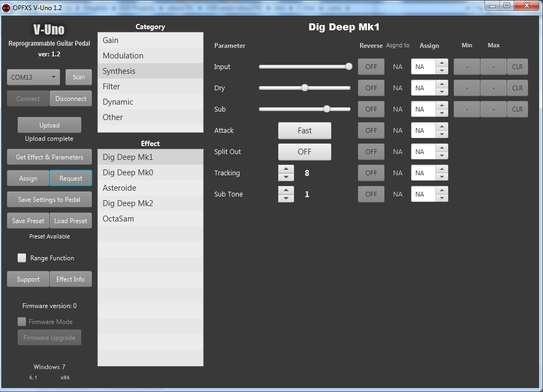543x392 pixels.
Task: Toggle Reverse OFF for Tracking
Action: (371, 173)
